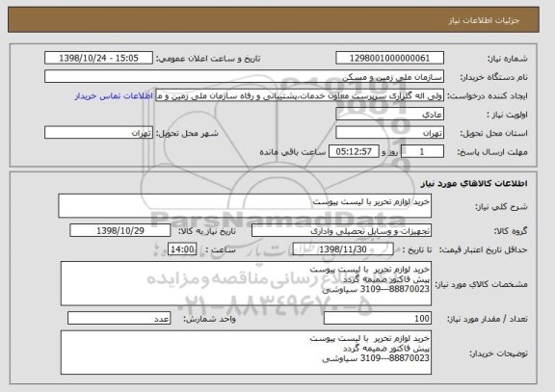Select the goods group field تجهیزات و وسایل تحصیلی واداری
The height and width of the screenshot is (392, 555).
[341, 231]
